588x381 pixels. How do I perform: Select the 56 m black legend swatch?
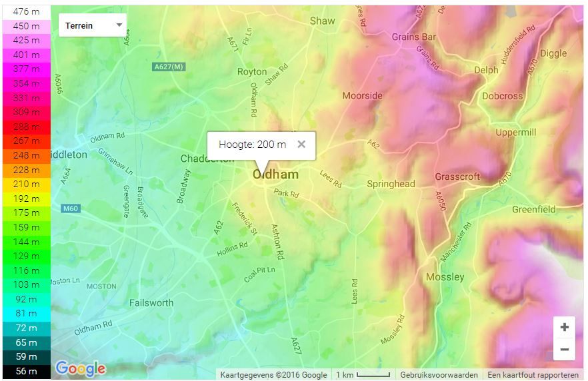click(26, 371)
